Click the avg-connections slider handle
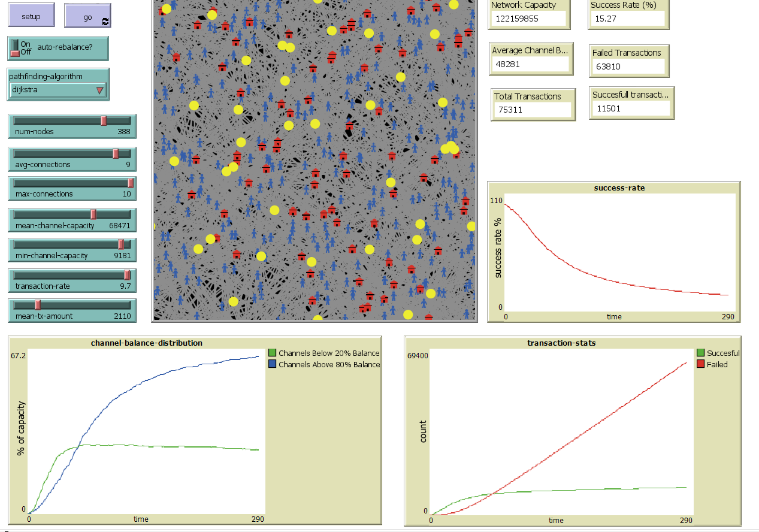 pyautogui.click(x=116, y=154)
